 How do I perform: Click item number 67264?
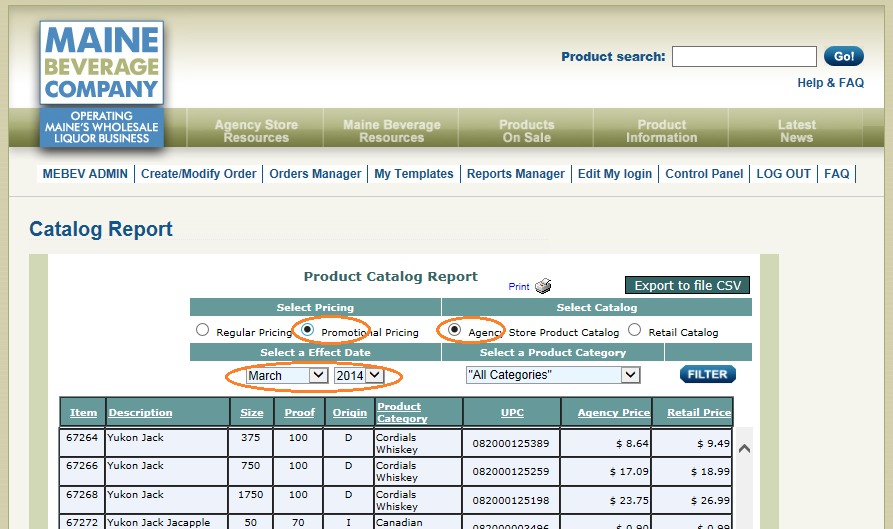click(x=82, y=437)
